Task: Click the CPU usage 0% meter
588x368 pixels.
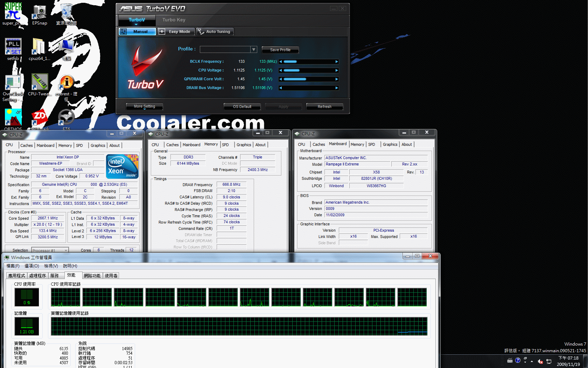Action: tap(27, 297)
